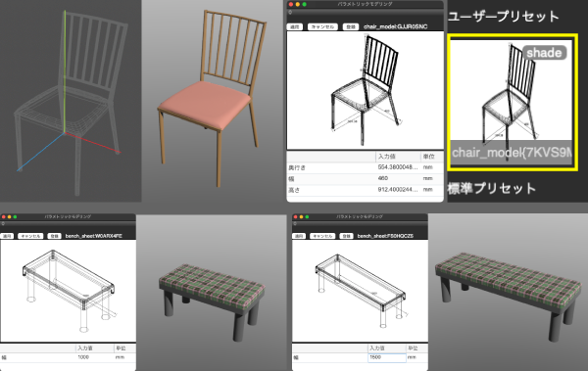The image size is (588, 371).
Task: Click the ユーザープリセット heading
Action: click(504, 16)
